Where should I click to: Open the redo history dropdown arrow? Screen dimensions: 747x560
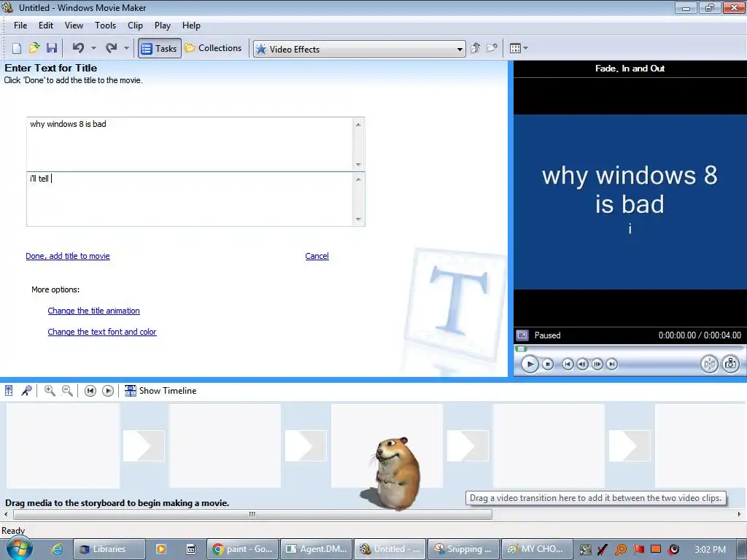(x=126, y=48)
